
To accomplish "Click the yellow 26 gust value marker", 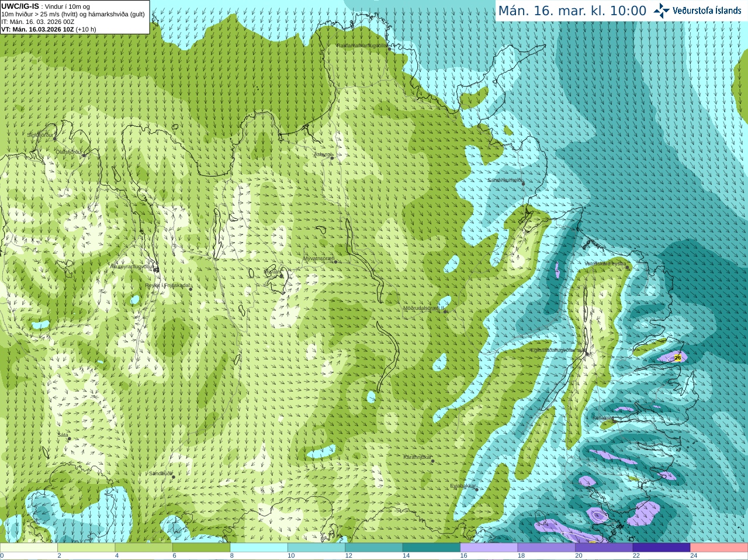I will pyautogui.click(x=678, y=357).
